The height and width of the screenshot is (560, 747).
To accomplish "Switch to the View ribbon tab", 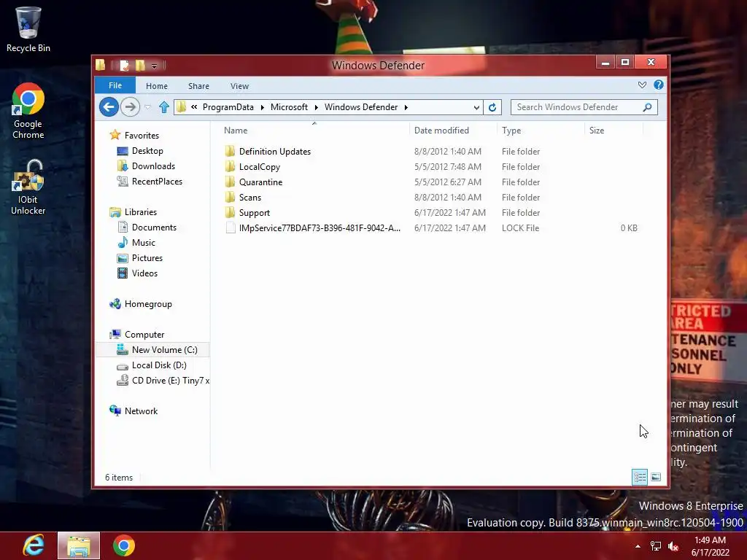I will (x=239, y=86).
